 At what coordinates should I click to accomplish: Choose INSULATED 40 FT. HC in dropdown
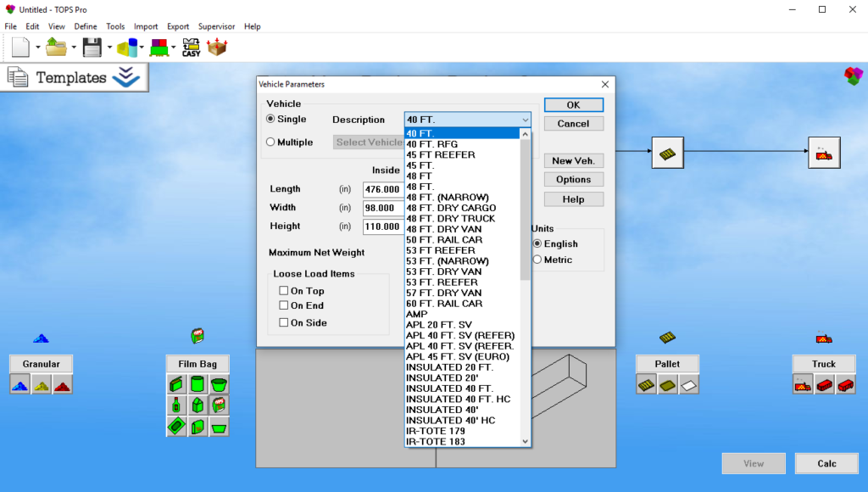click(458, 399)
